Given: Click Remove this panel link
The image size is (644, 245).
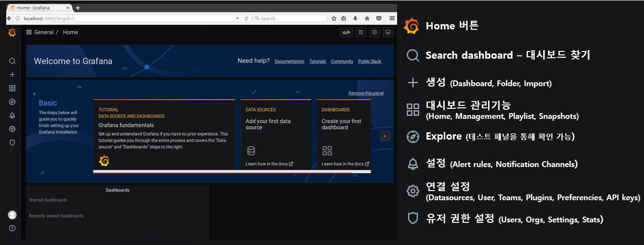Looking at the screenshot, I should 366,93.
